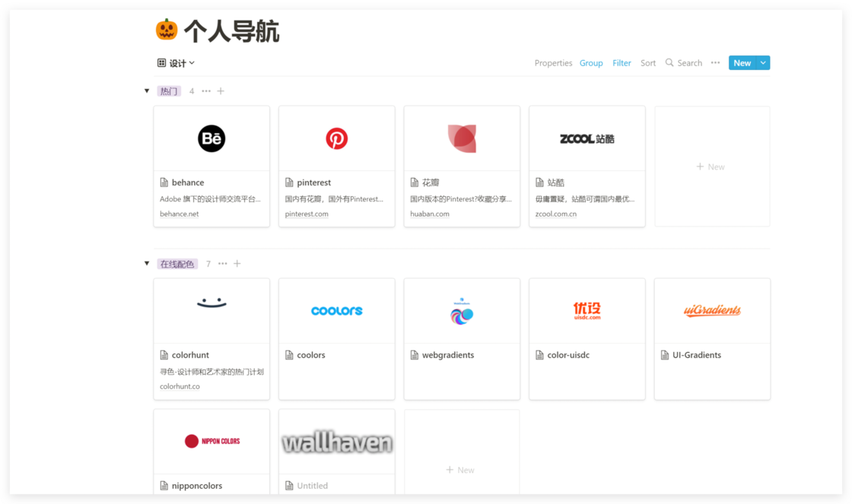
Task: Click the 热门 group tag
Action: tap(169, 91)
